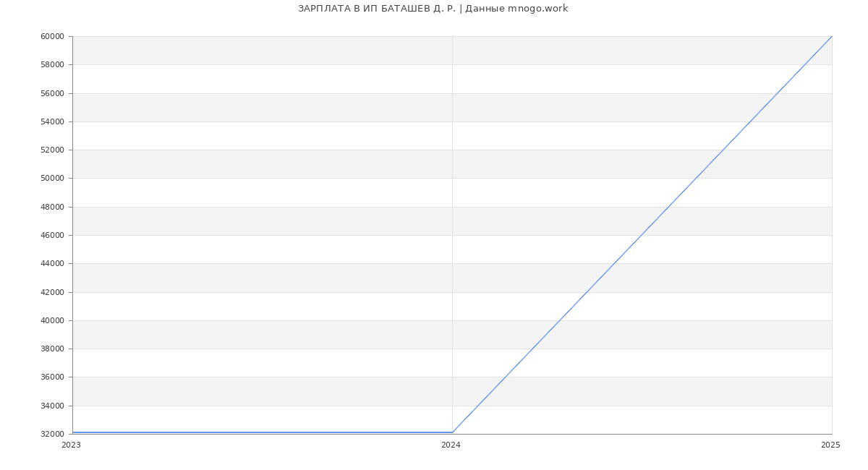The image size is (868, 470).
Task: Click the 2025 label on the x-axis
Action: click(x=830, y=445)
